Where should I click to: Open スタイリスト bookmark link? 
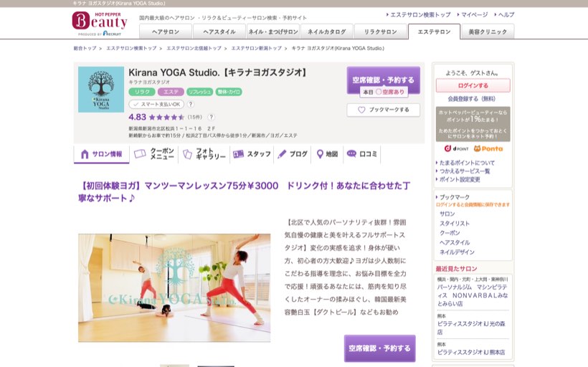(455, 224)
